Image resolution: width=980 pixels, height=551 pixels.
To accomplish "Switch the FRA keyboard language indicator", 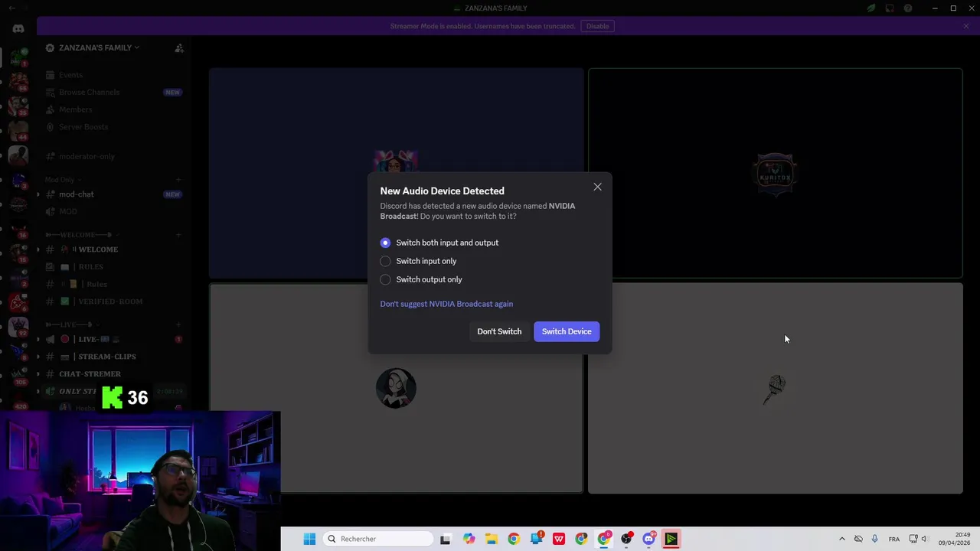I will [894, 540].
